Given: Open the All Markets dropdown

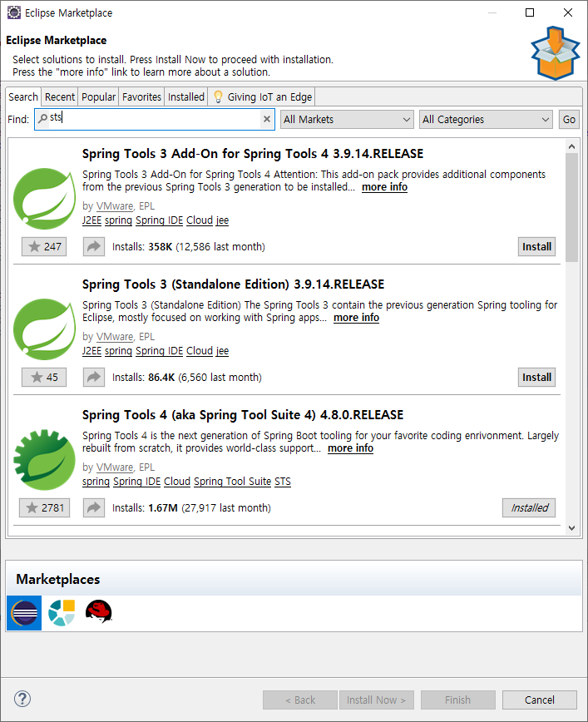Looking at the screenshot, I should [347, 119].
